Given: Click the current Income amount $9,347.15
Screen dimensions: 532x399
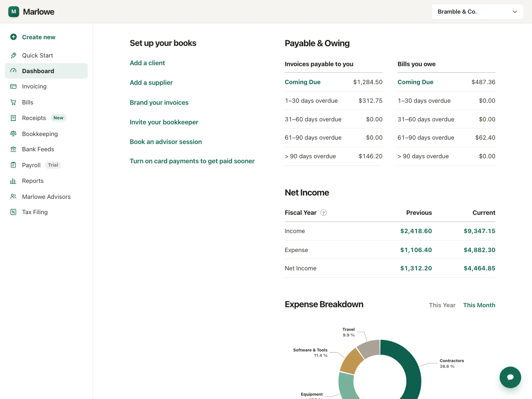Looking at the screenshot, I should (479, 231).
